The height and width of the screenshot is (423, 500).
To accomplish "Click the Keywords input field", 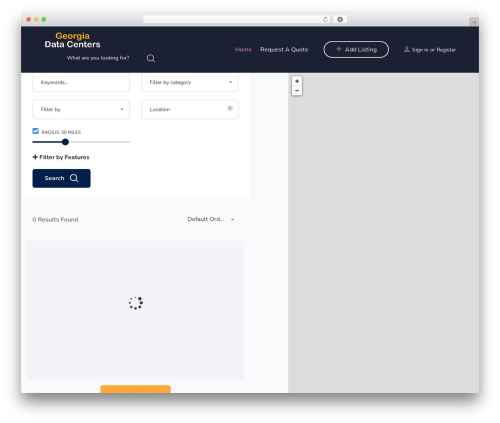I will (81, 82).
